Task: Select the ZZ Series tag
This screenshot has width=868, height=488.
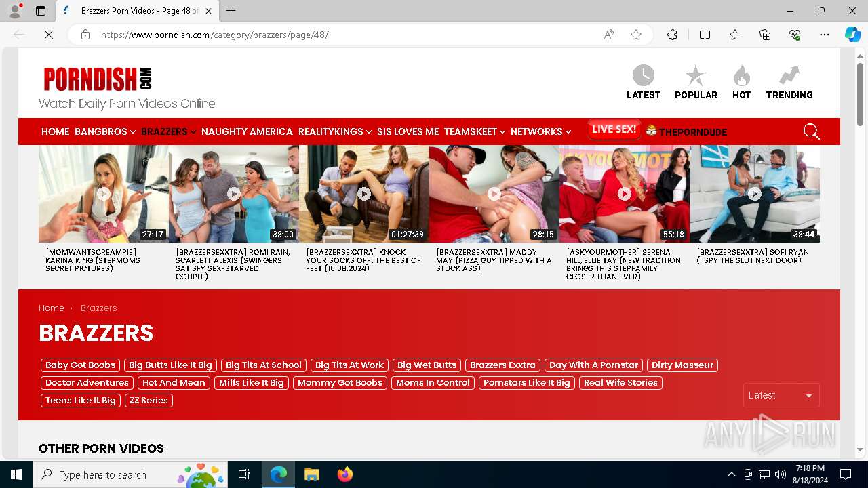Action: click(x=149, y=401)
